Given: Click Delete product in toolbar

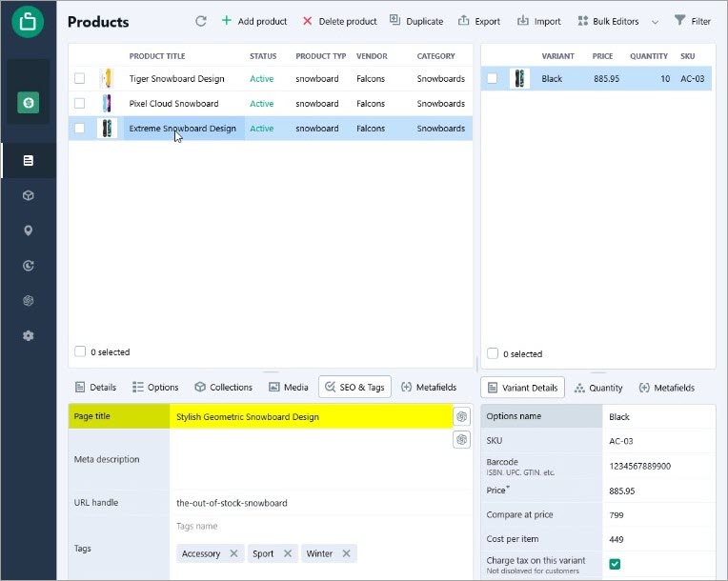Looking at the screenshot, I should pyautogui.click(x=339, y=21).
